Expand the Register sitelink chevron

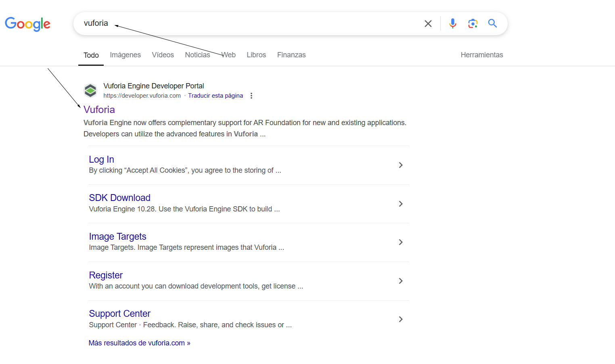click(400, 281)
